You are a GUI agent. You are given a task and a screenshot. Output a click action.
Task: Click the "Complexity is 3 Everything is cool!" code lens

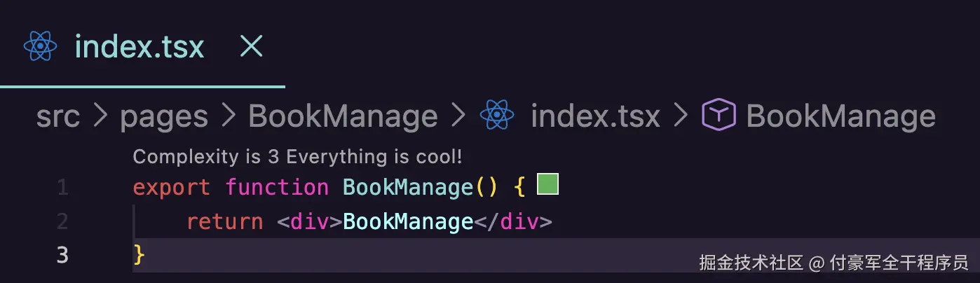pyautogui.click(x=297, y=156)
